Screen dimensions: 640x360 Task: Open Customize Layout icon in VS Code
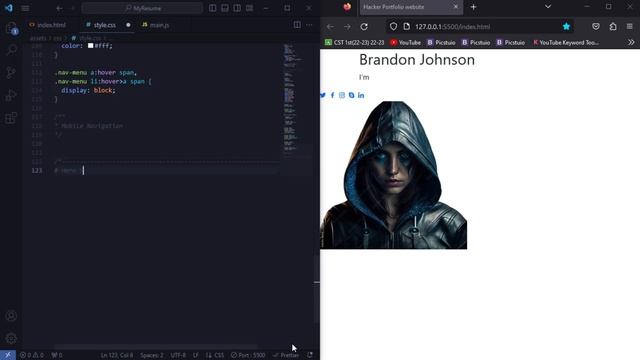(249, 8)
